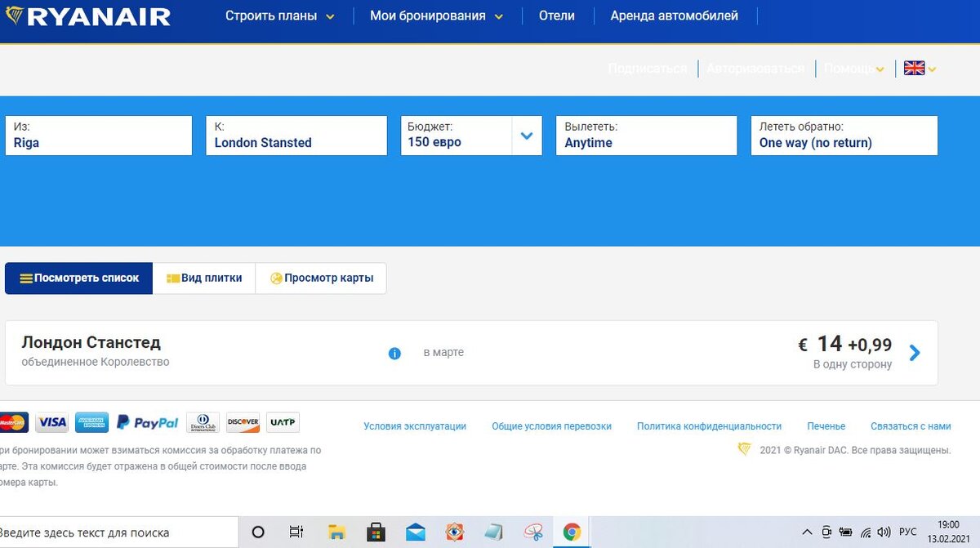Screen dimensions: 980x548
Task: Click the PayPal payment logo
Action: [147, 422]
